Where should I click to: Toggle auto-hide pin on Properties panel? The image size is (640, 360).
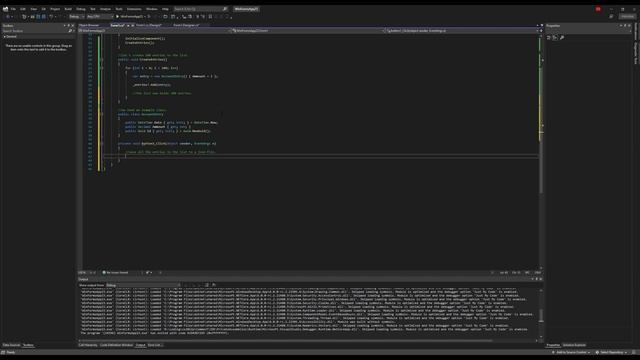coord(625,26)
